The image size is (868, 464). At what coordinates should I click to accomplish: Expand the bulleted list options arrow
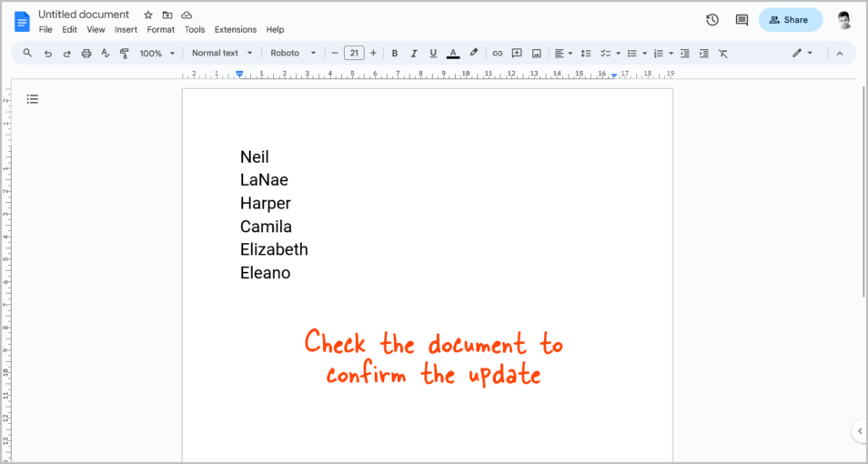644,54
